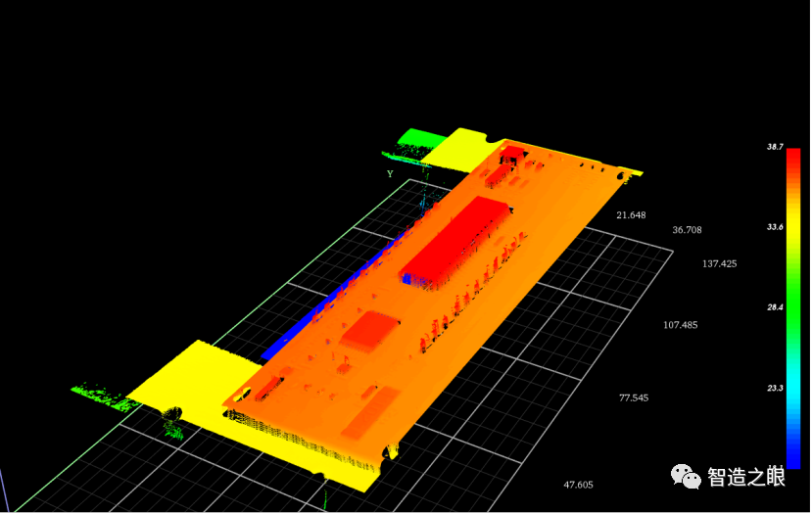Image resolution: width=812 pixels, height=513 pixels.
Task: Select the 23.3 label on color legend
Action: (x=775, y=388)
